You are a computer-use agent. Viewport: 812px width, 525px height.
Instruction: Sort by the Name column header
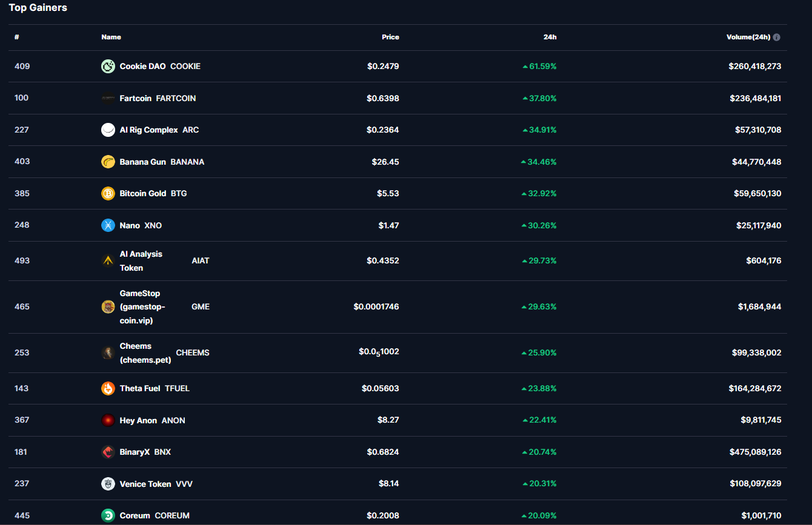pos(111,38)
